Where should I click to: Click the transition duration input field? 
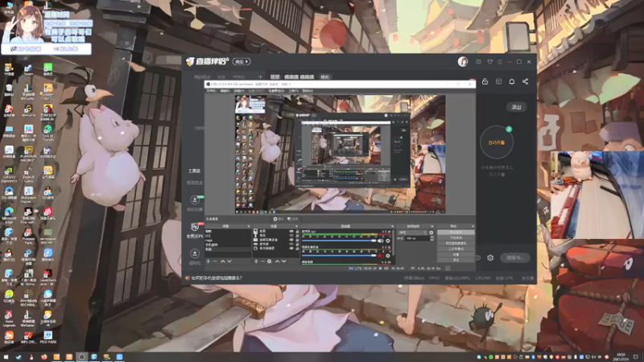pos(417,238)
